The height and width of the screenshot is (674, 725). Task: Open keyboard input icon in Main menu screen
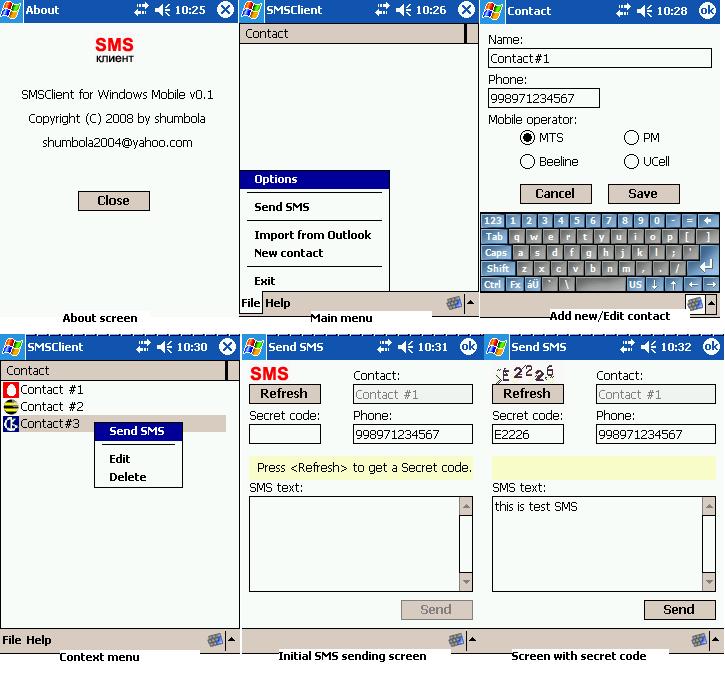(454, 303)
